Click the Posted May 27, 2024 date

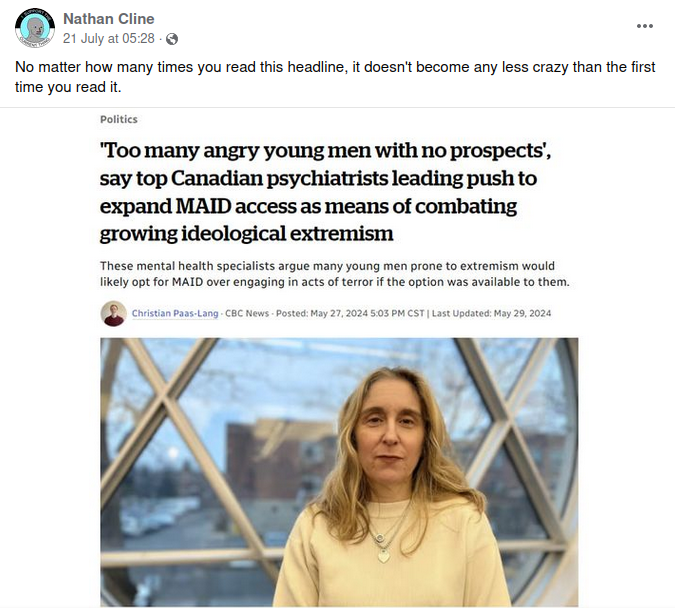click(x=350, y=313)
